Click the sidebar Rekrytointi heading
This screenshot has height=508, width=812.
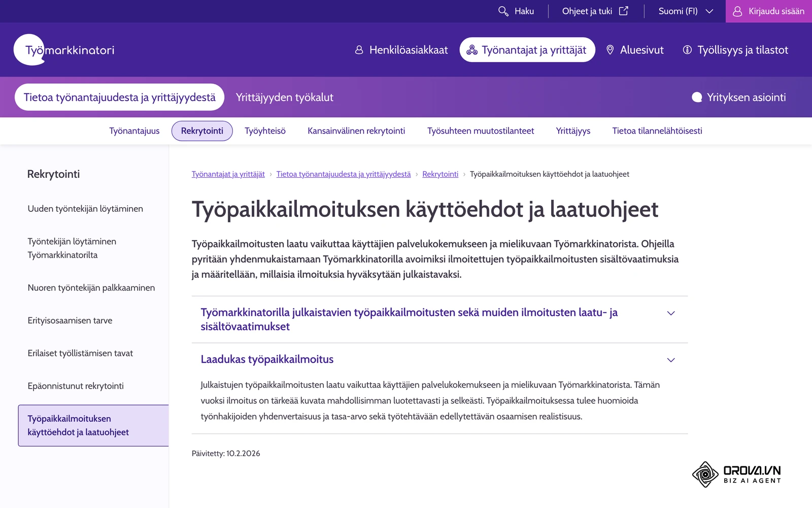coord(53,174)
